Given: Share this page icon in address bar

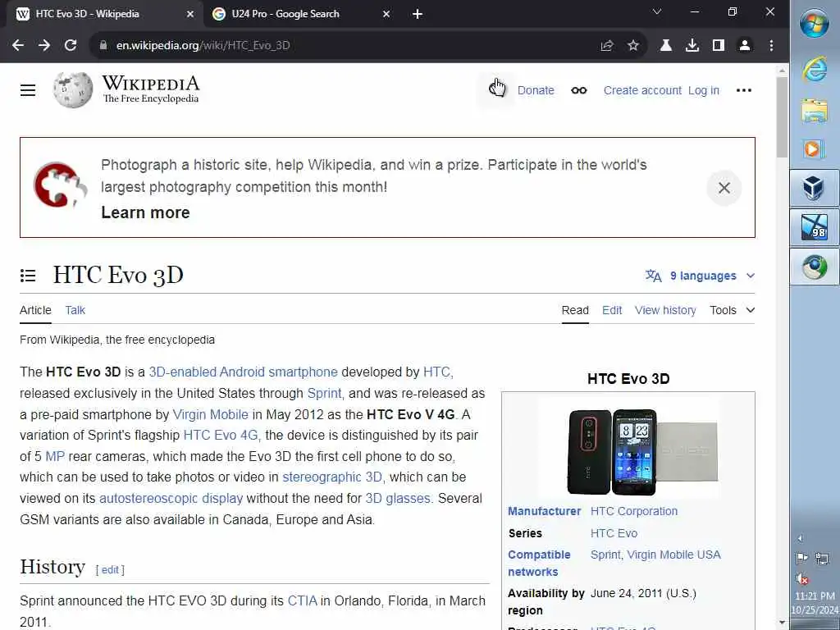Looking at the screenshot, I should (x=606, y=46).
